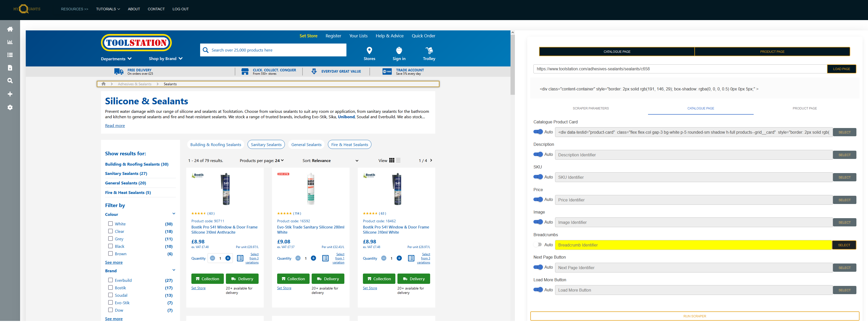Decrease quantity for Evo-Stik Sanitary Silicone

[x=298, y=259]
